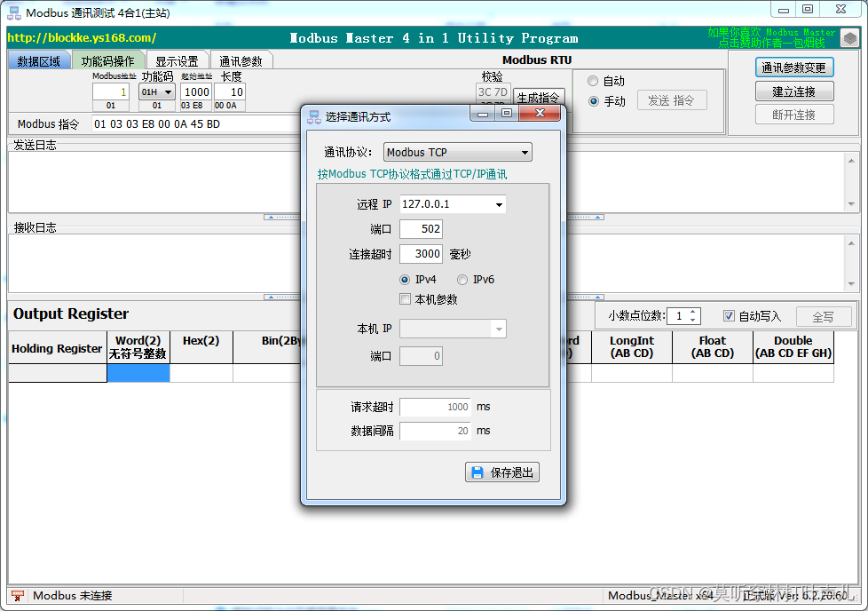
Task: Click the blue triangle marker right of the send log
Action: point(597,218)
